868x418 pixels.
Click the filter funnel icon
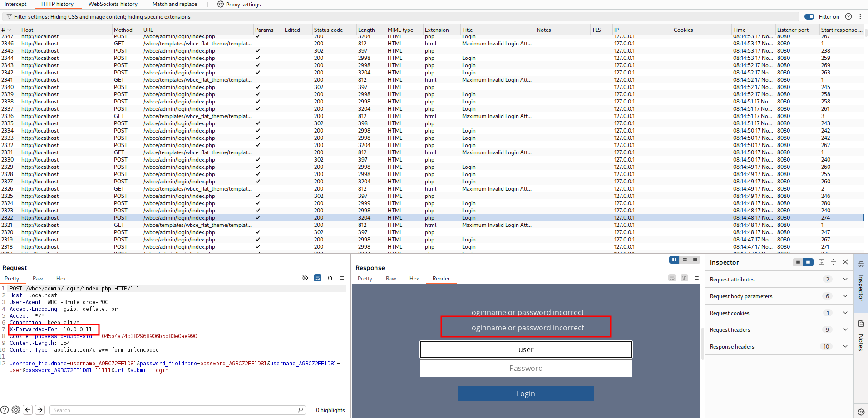[9, 17]
